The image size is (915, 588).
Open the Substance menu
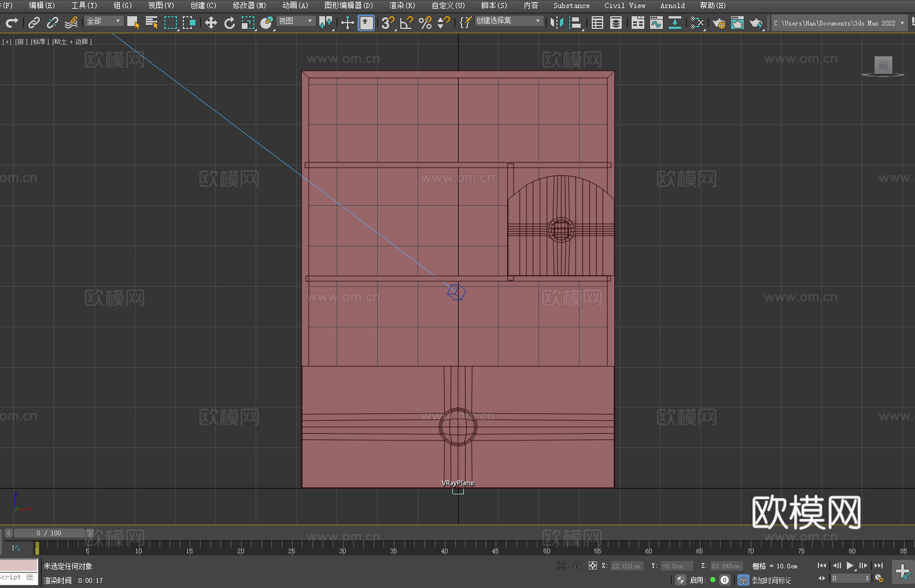tap(571, 5)
